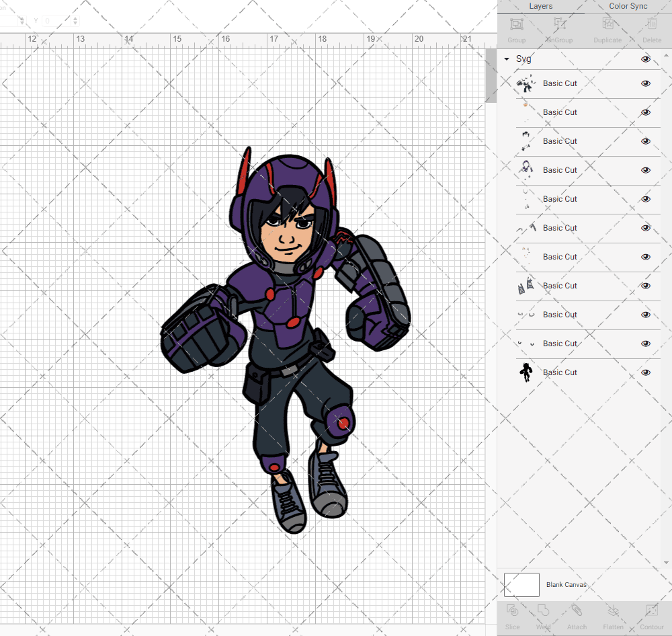Hide the first Basic Cut layer

coord(645,83)
